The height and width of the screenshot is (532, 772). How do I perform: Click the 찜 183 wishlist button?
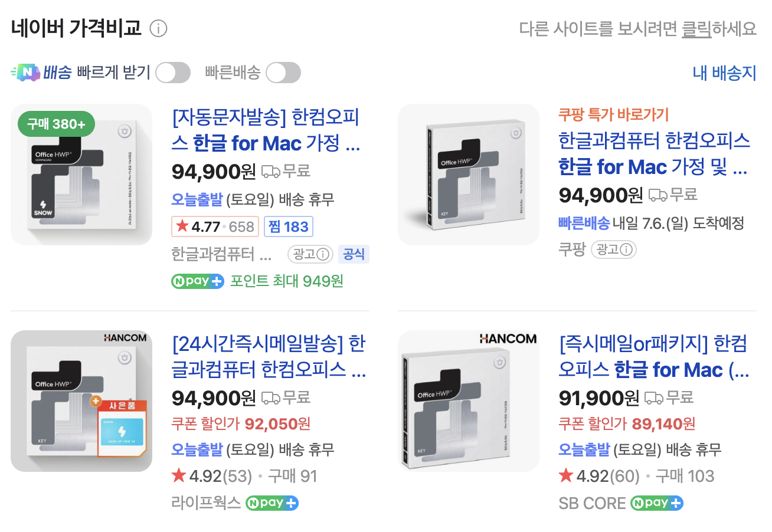(x=288, y=226)
